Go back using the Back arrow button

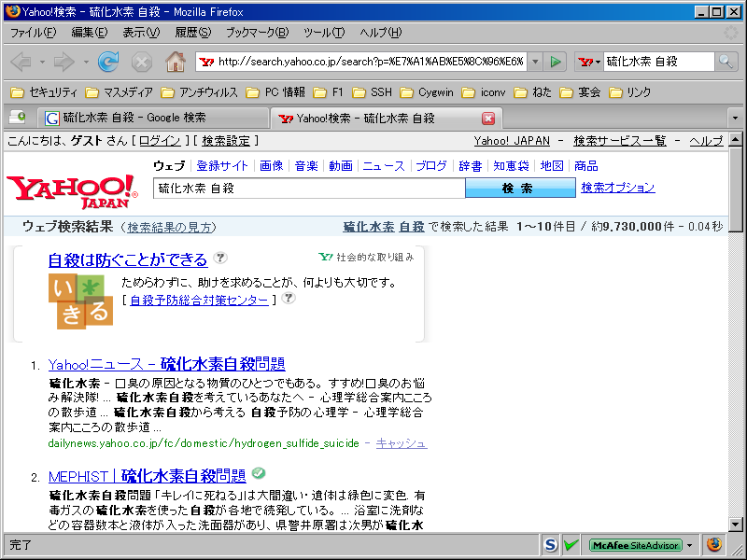click(21, 62)
